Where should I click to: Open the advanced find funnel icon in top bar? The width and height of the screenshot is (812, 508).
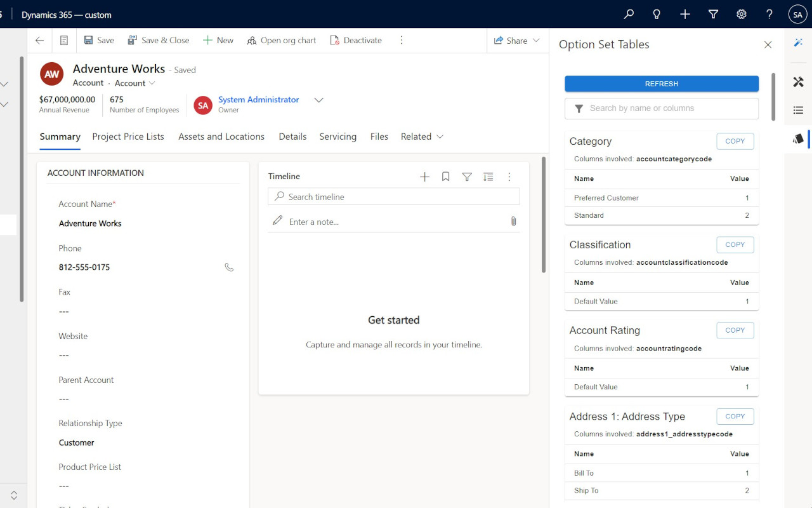[x=713, y=14]
